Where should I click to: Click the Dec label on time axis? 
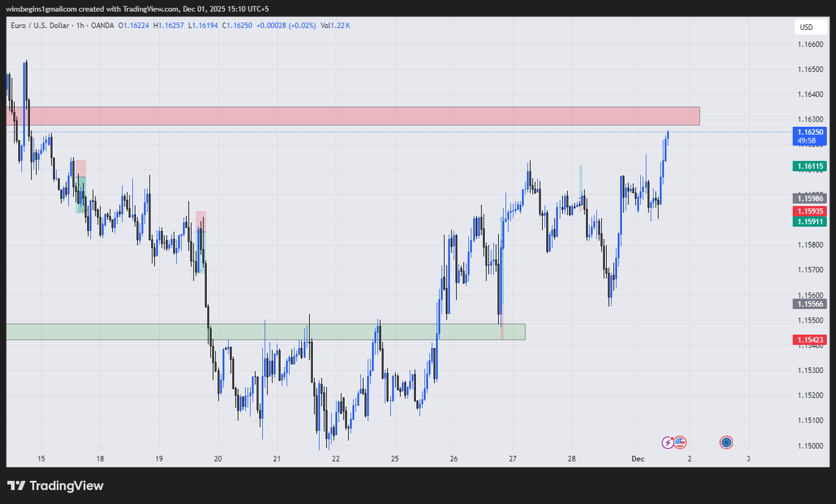click(637, 459)
